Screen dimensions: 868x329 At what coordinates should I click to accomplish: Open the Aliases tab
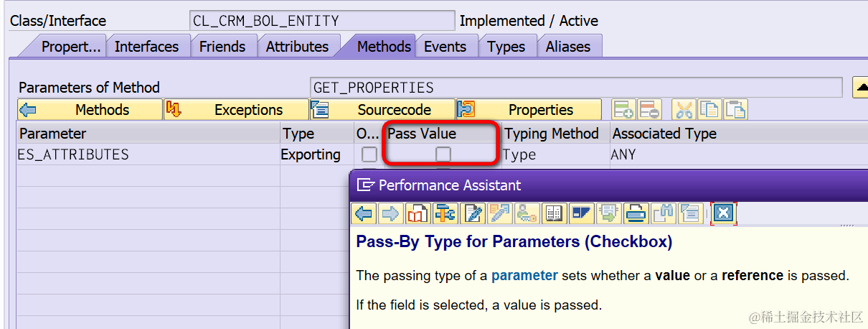(x=568, y=47)
